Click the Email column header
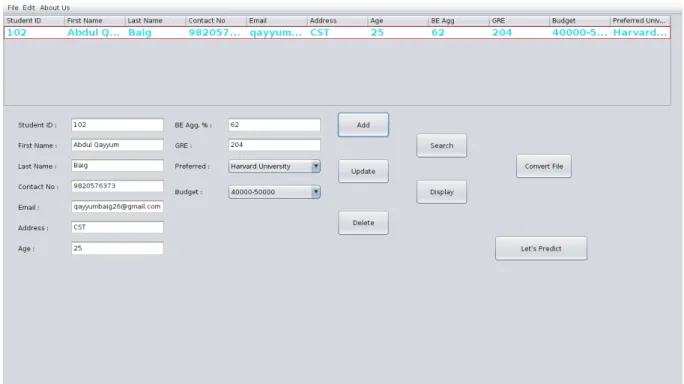This screenshot has height=384, width=684. click(x=277, y=21)
